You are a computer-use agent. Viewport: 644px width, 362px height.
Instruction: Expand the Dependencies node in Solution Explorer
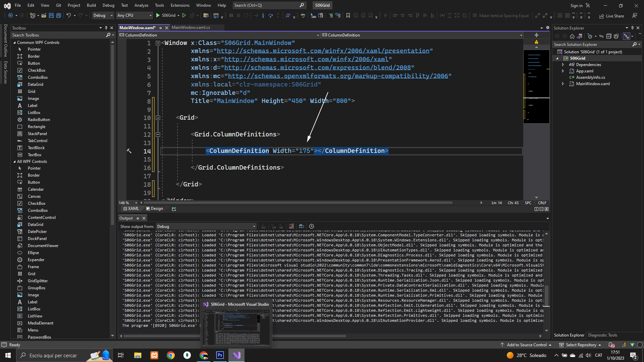coord(563,65)
